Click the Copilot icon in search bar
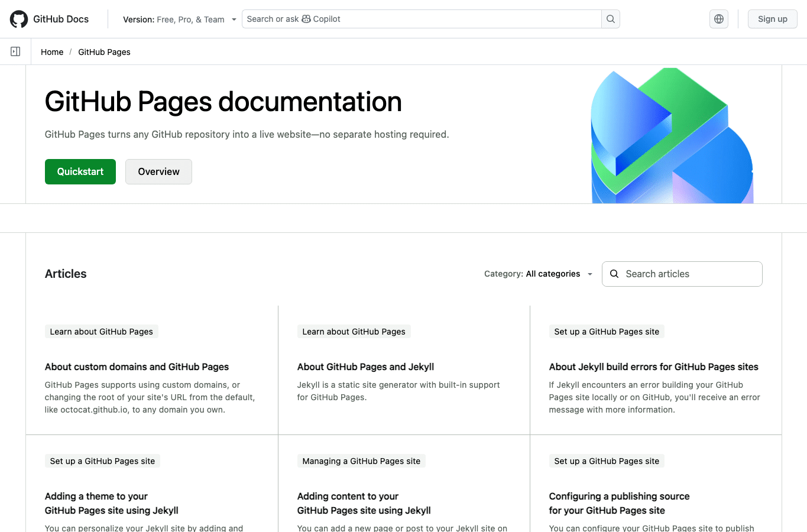The image size is (807, 532). tap(306, 19)
